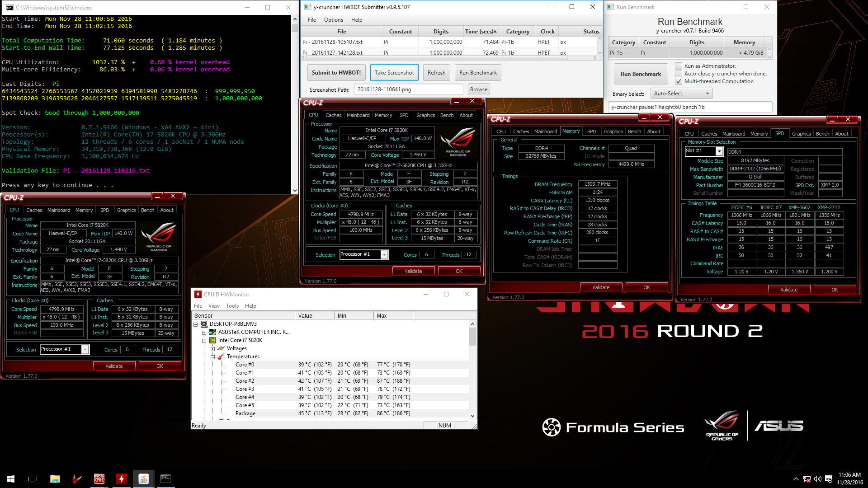This screenshot has height=488, width=868.
Task: Switch to ROG CPU-Z via taskbar icon
Action: coord(99,479)
